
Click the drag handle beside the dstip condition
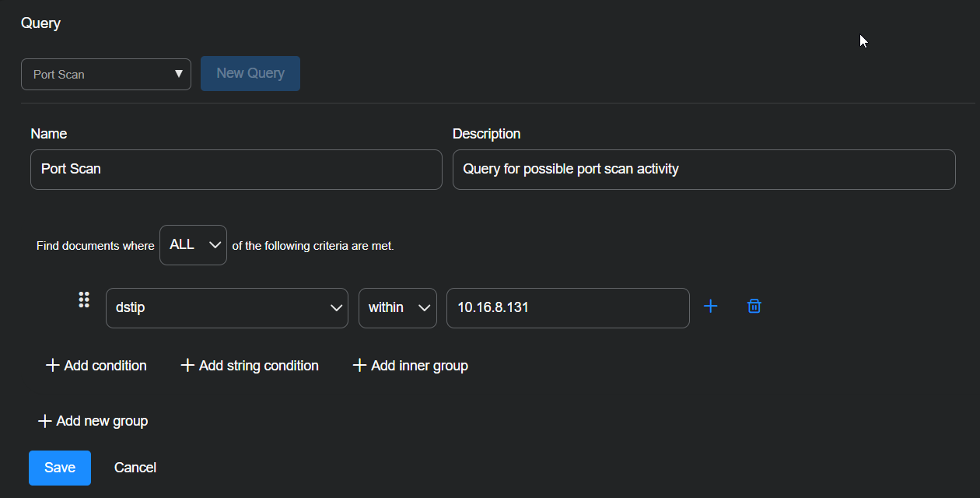(x=84, y=300)
